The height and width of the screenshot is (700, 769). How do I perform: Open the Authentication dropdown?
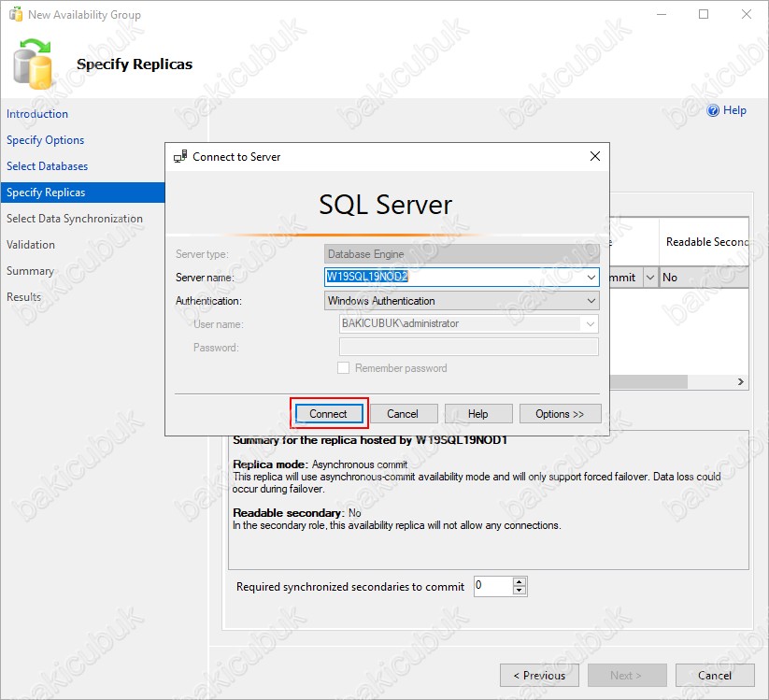point(591,301)
